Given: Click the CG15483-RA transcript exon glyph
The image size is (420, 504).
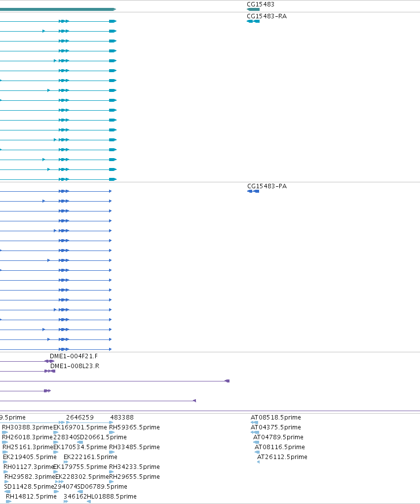Looking at the screenshot, I should click(253, 21).
